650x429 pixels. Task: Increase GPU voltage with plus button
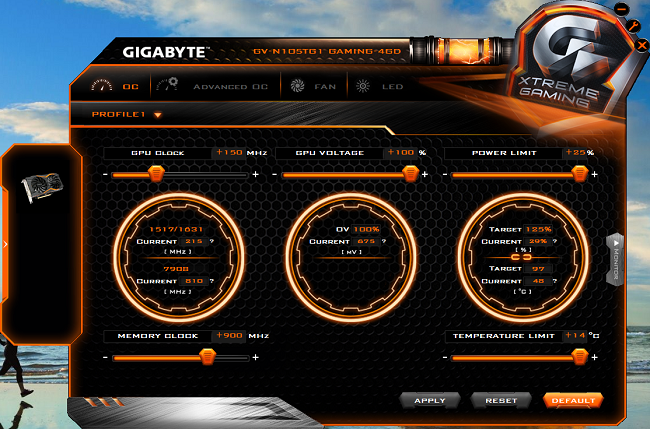pos(425,175)
